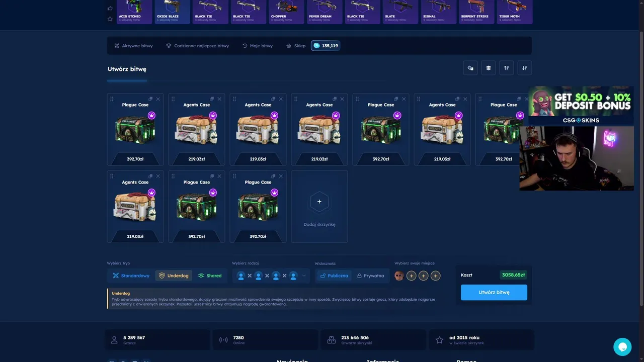This screenshot has width=644, height=362.
Task: Open the chat bubble widget
Action: click(622, 347)
